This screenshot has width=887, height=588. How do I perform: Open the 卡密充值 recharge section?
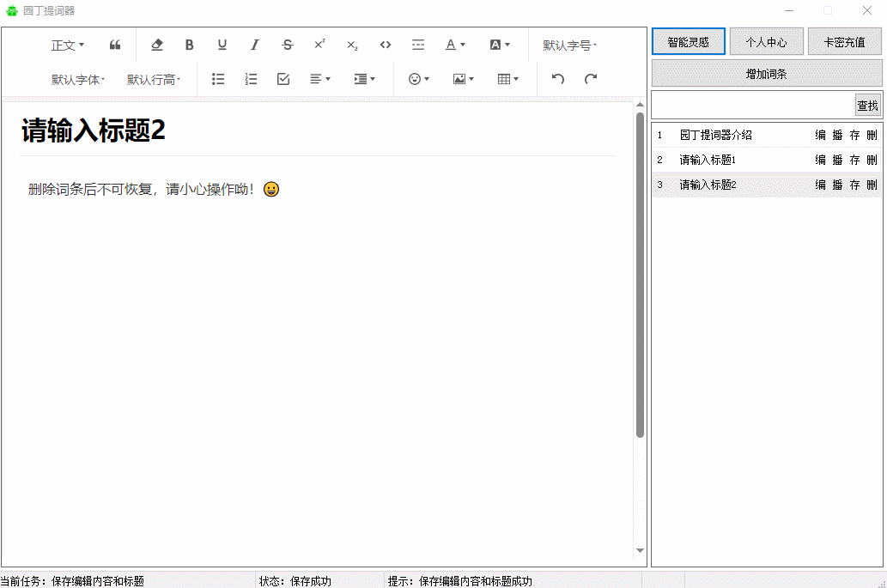(844, 40)
